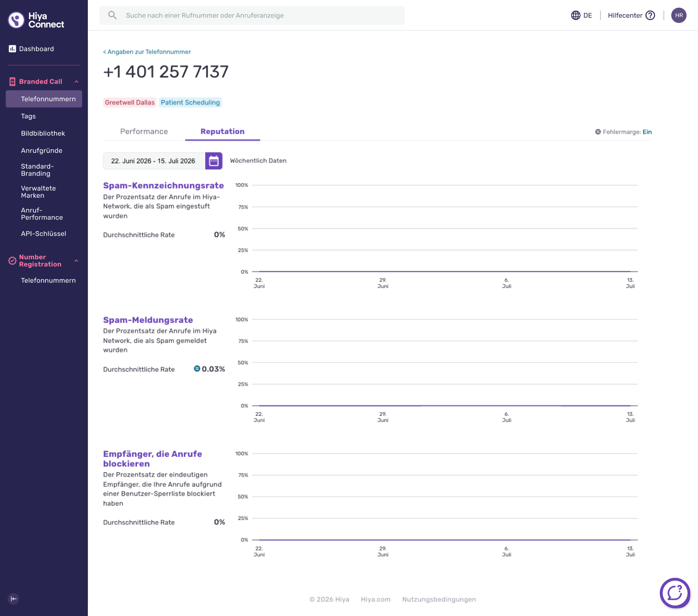Viewport: 698px width, 616px height.
Task: Open the chat support bubble icon
Action: point(675,593)
